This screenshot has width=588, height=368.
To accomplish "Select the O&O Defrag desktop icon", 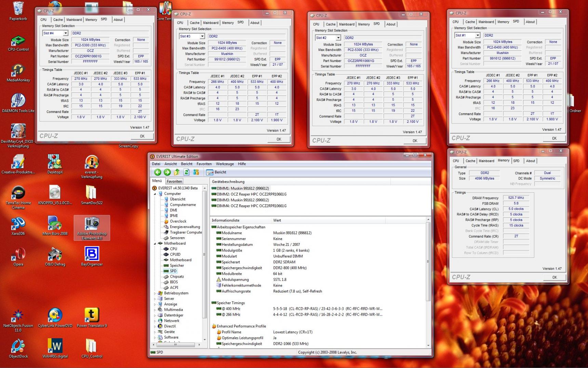I will coord(55,257).
